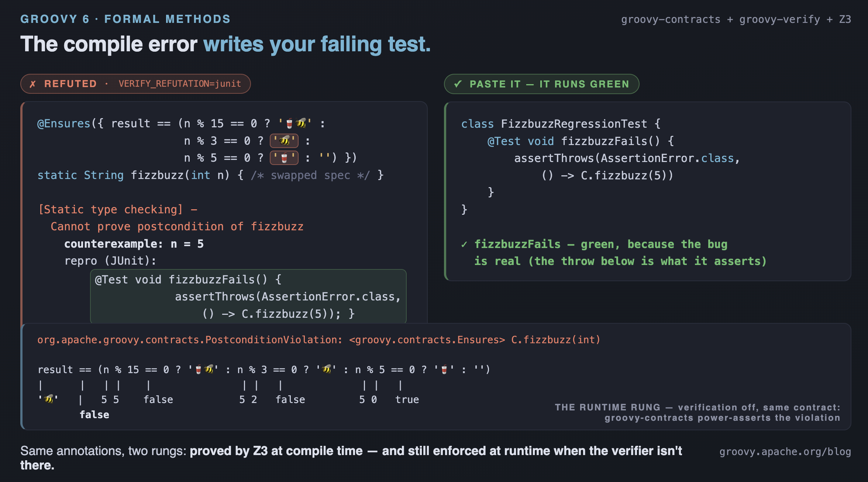This screenshot has height=482, width=868.
Task: Click 'static String fizzbuzz(int n)' declaration
Action: pos(133,175)
